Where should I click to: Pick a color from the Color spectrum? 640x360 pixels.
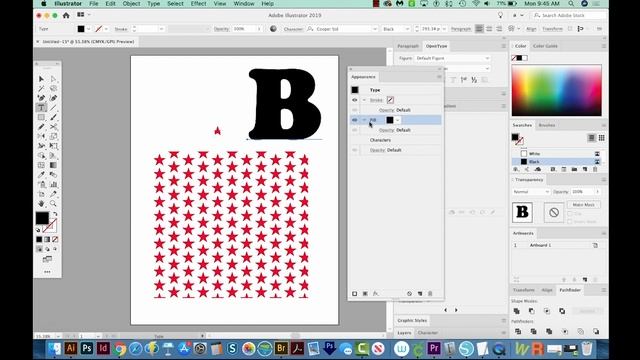pos(557,90)
